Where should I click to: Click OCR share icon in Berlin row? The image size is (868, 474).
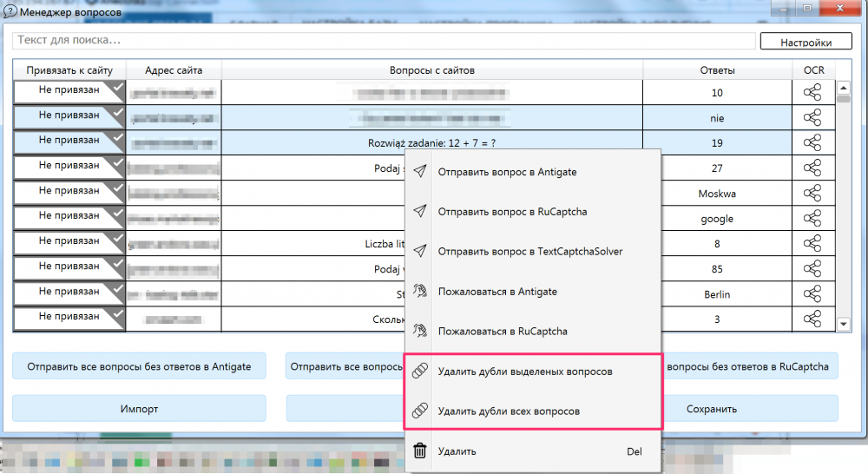[812, 293]
